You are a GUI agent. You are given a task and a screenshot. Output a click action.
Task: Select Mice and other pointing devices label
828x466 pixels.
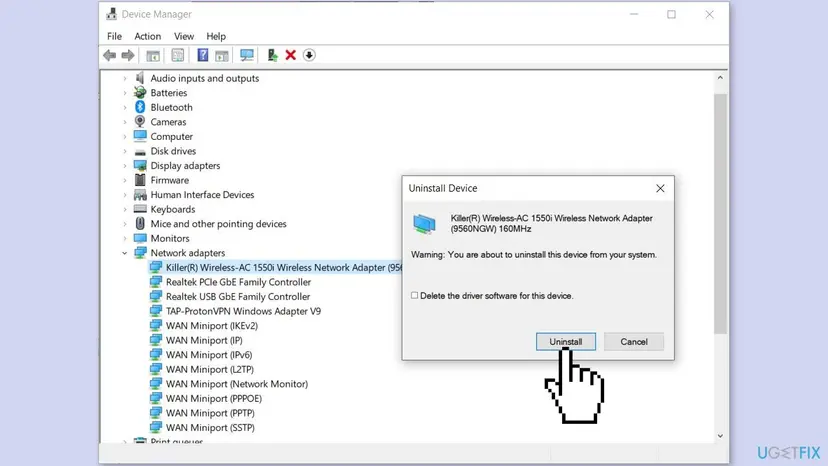pyautogui.click(x=218, y=223)
